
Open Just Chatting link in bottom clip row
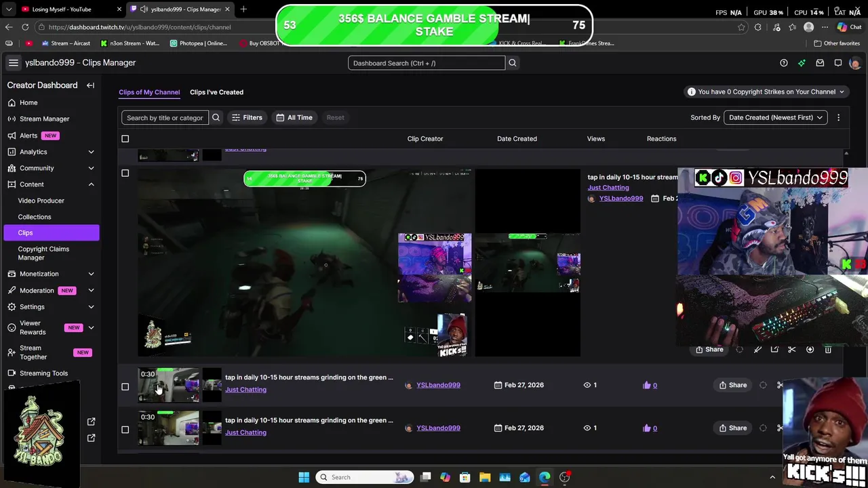tap(245, 432)
